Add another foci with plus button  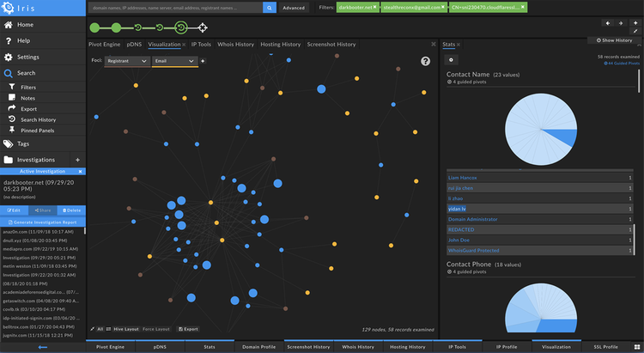tap(203, 61)
